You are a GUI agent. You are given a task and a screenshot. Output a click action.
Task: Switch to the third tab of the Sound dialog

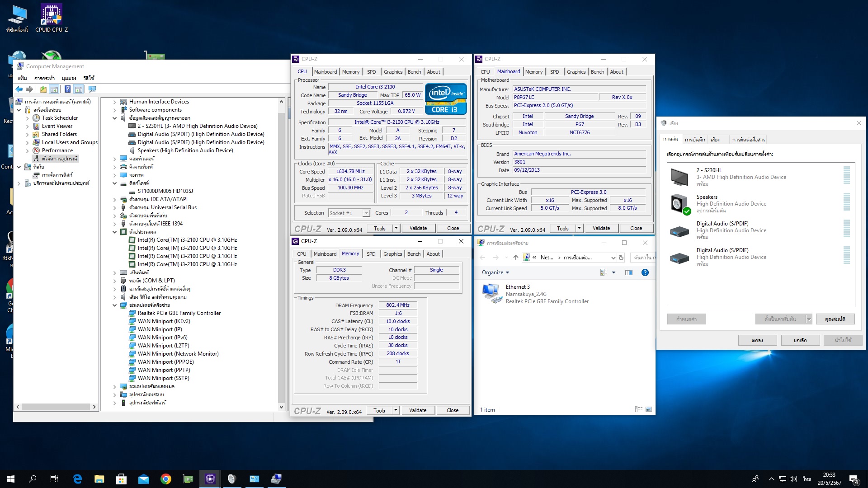click(715, 140)
